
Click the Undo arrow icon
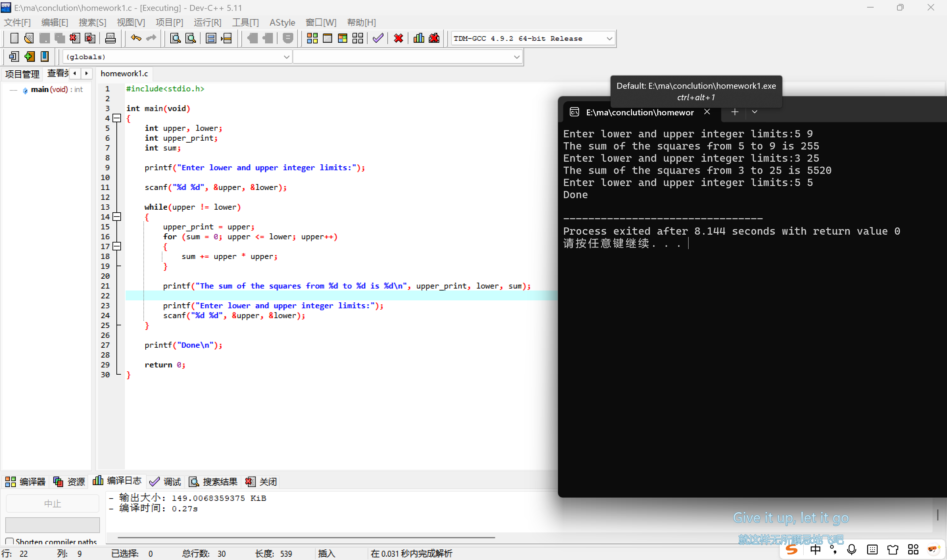[136, 38]
